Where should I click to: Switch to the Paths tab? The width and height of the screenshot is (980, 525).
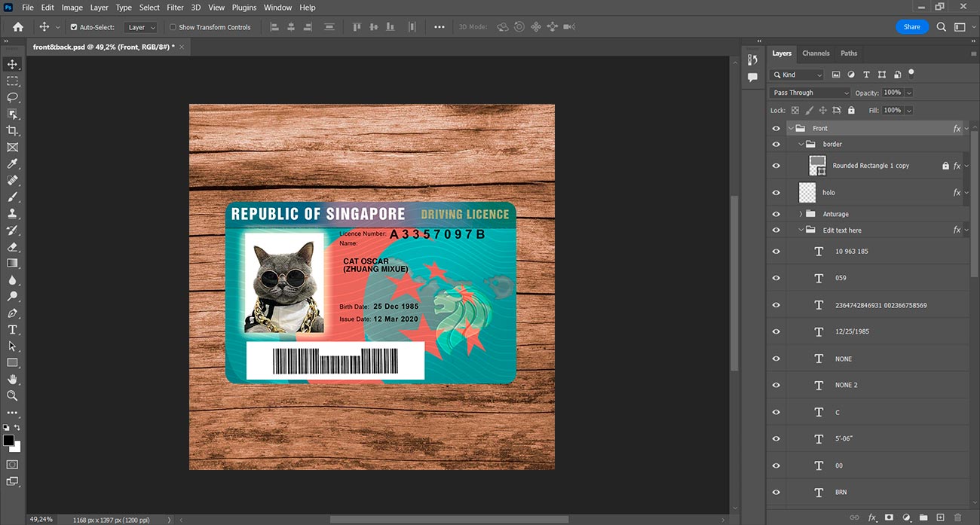tap(849, 53)
